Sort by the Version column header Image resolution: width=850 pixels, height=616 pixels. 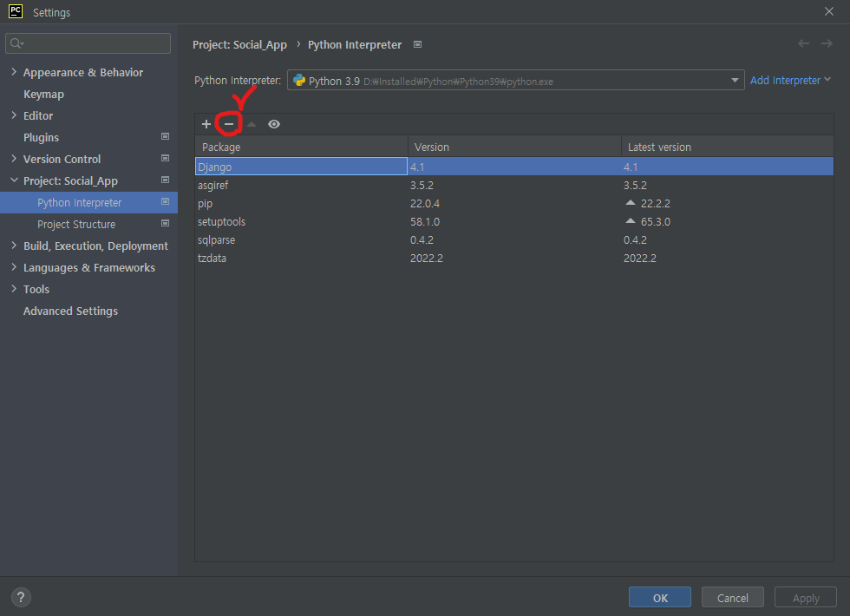(x=514, y=147)
